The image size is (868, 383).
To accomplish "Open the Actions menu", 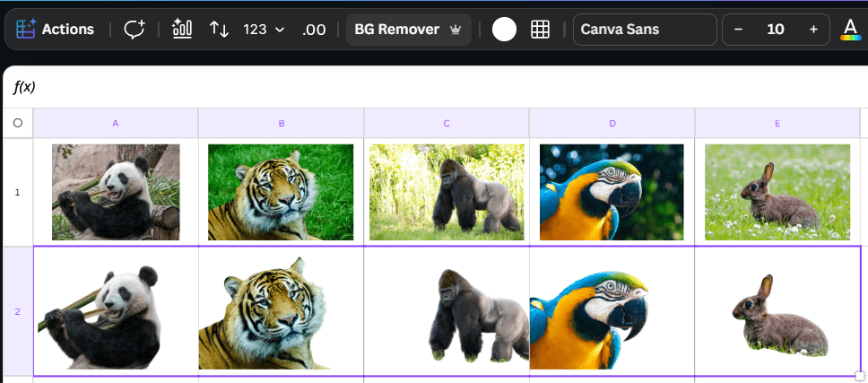I will 56,30.
